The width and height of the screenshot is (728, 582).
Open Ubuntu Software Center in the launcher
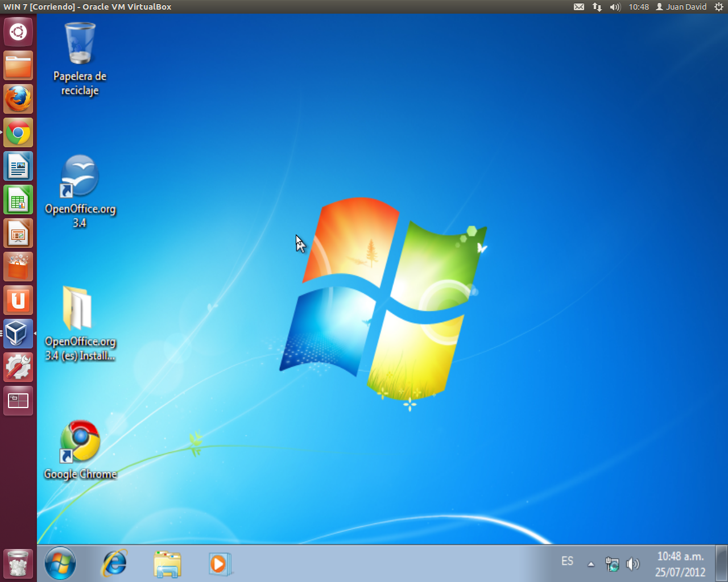click(18, 267)
